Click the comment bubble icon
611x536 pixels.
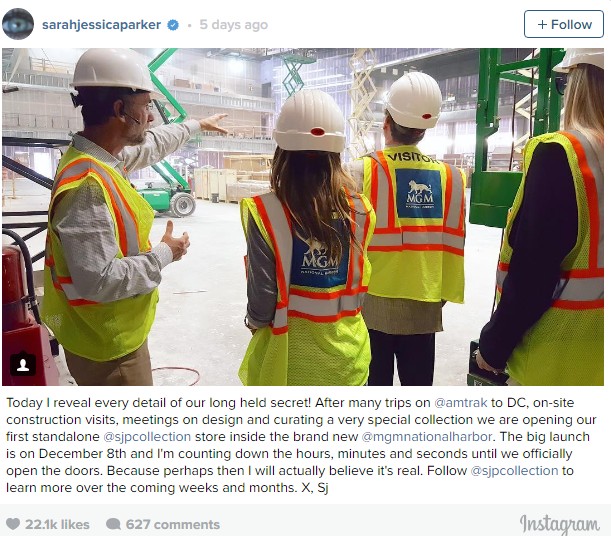(113, 524)
